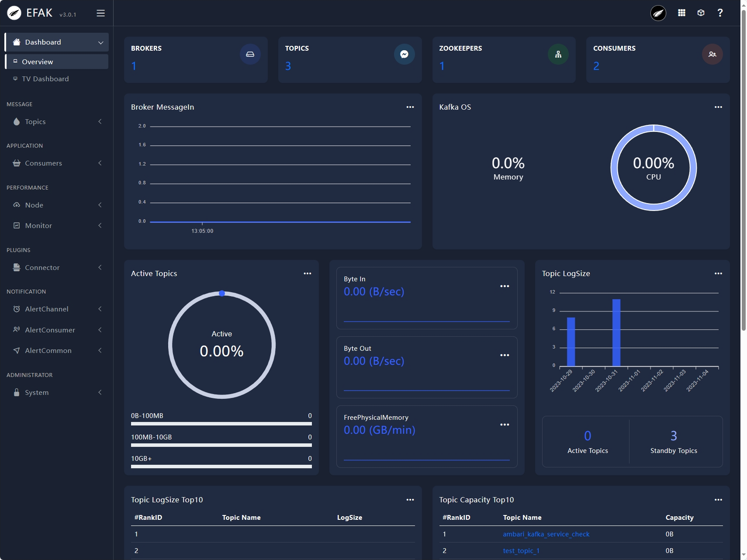Screen dimensions: 747x560
Task: Open the Connector sidebar item
Action: [57, 267]
